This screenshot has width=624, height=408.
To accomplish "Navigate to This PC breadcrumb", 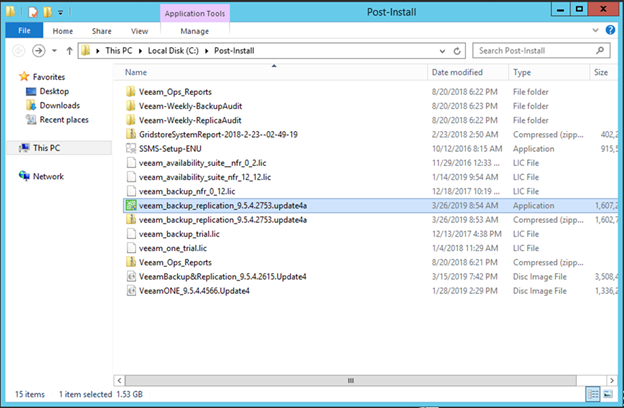I will [x=119, y=51].
